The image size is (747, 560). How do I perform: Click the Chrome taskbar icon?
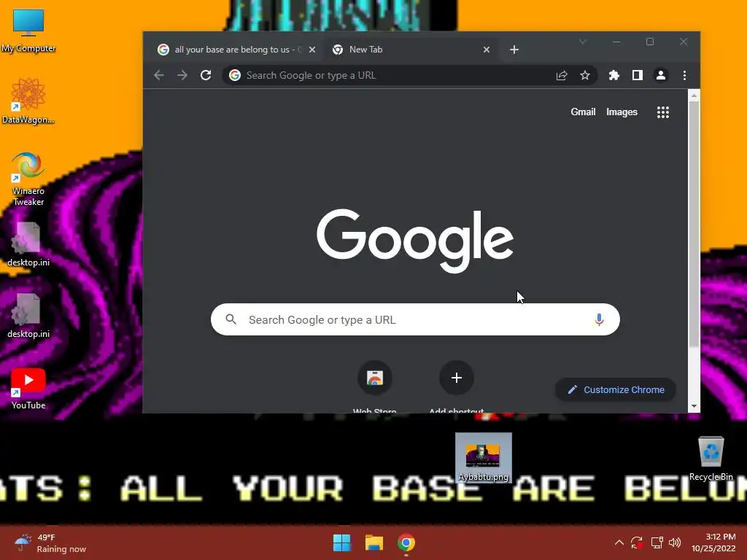click(406, 542)
